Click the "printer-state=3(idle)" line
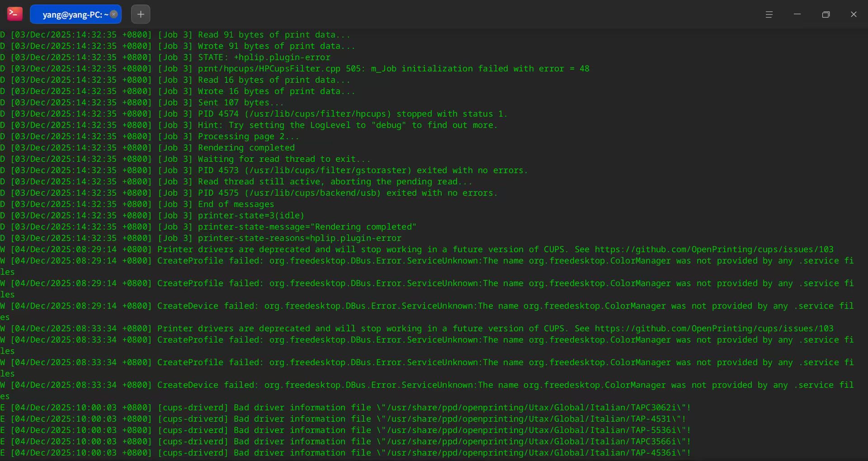The height and width of the screenshot is (461, 868). pyautogui.click(x=152, y=216)
